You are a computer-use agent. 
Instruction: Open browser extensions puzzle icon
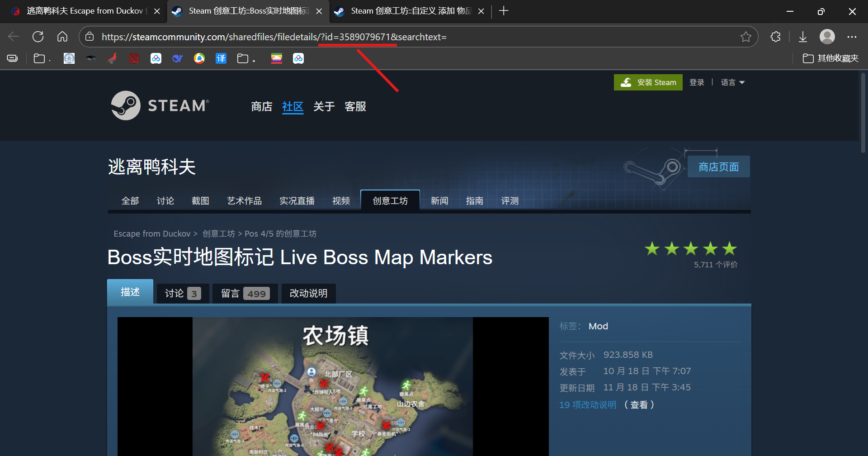[775, 37]
